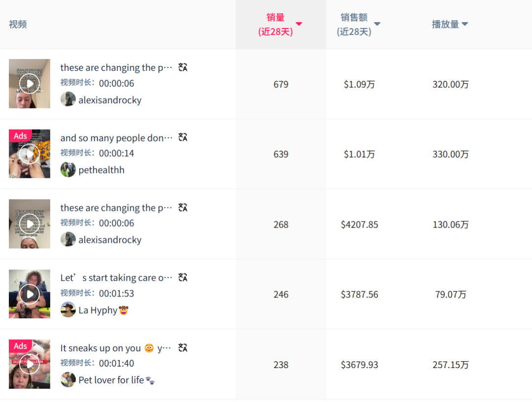Play the La Hyphy video thumbnail
Image resolution: width=532 pixels, height=402 pixels.
pos(30,294)
